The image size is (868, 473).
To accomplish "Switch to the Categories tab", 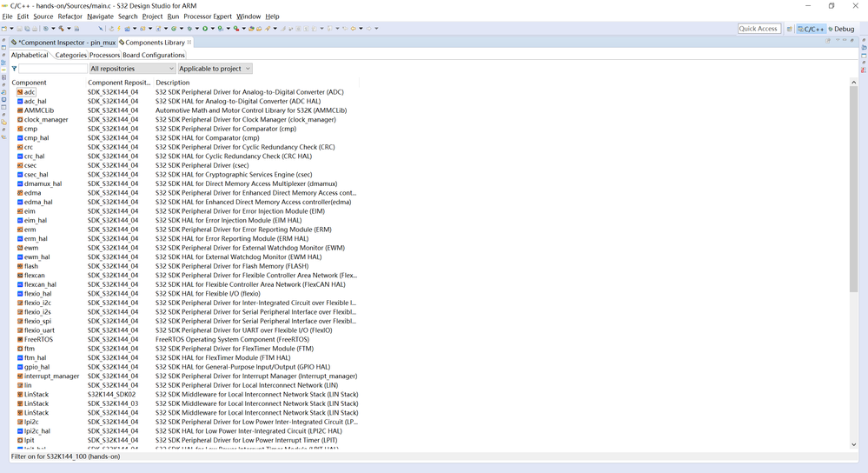I will tap(71, 55).
